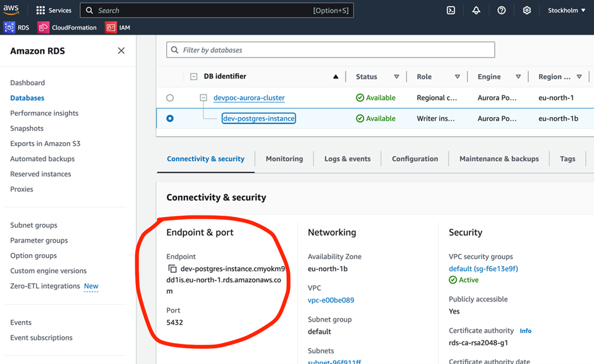The height and width of the screenshot is (364, 594).
Task: Focus the Filter by databases field
Action: pos(330,50)
